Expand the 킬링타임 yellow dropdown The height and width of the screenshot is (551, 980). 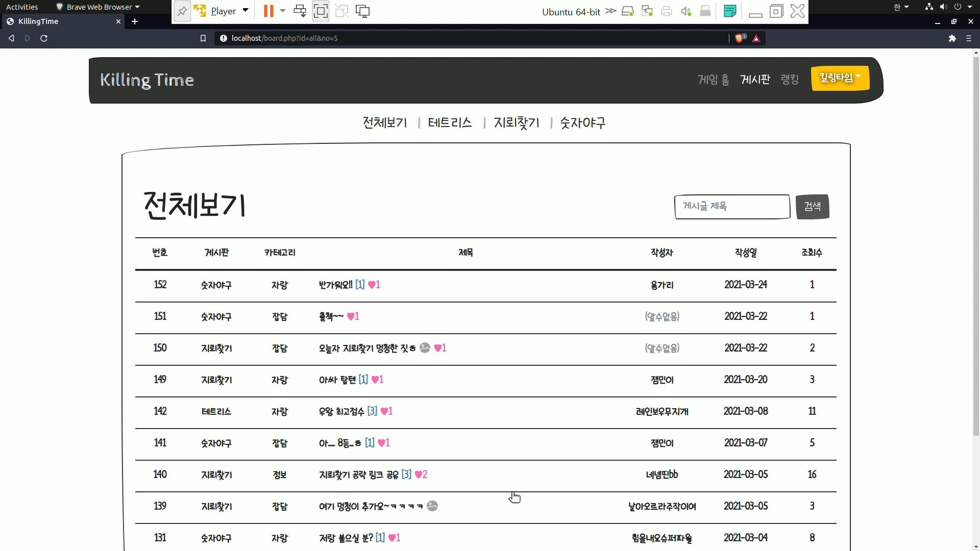840,78
